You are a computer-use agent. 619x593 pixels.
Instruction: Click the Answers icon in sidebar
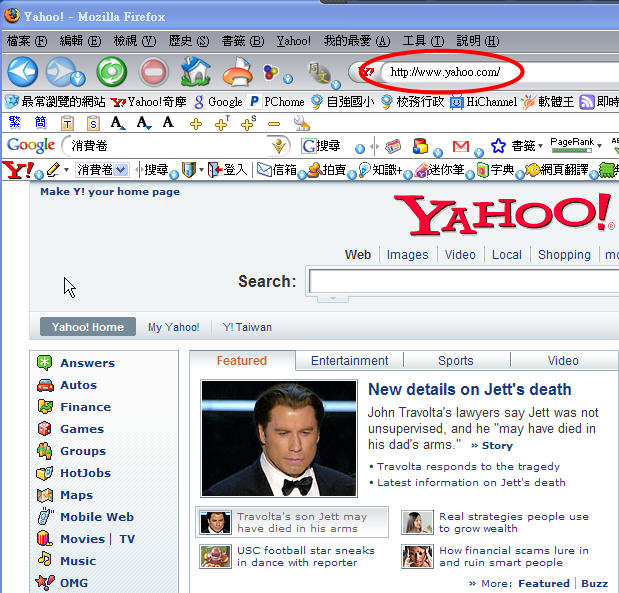pos(44,362)
